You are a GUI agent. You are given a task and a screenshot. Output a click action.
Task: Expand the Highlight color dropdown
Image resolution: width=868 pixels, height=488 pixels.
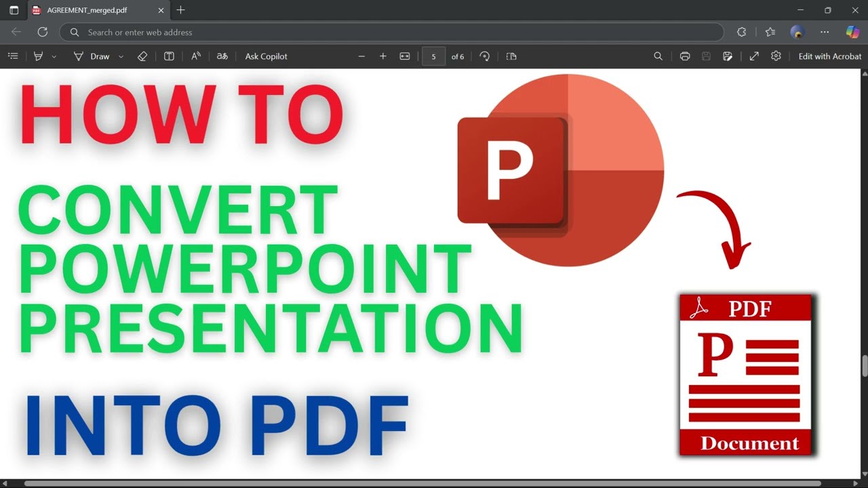coord(54,56)
